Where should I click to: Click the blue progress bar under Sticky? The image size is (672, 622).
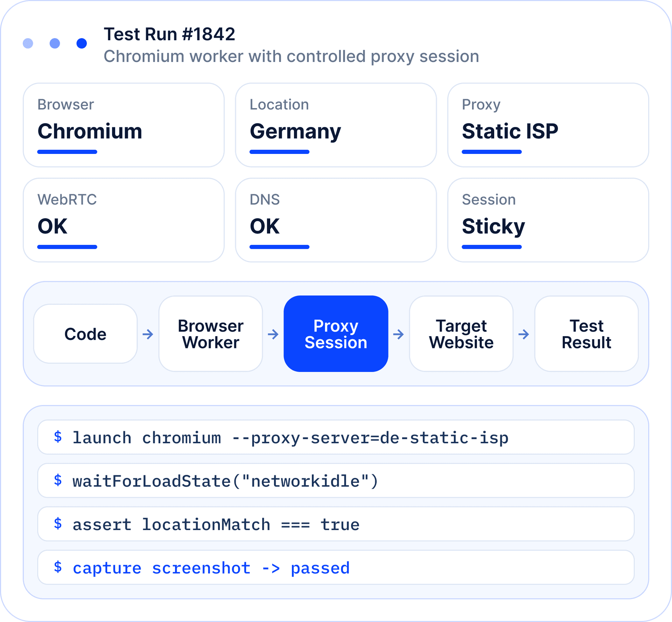click(x=492, y=247)
